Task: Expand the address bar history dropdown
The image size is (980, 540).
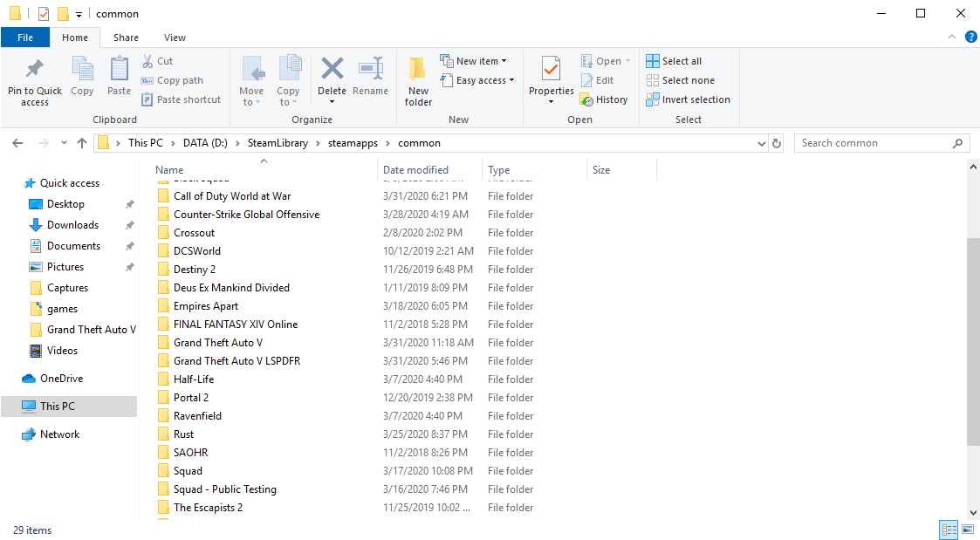Action: [x=761, y=143]
